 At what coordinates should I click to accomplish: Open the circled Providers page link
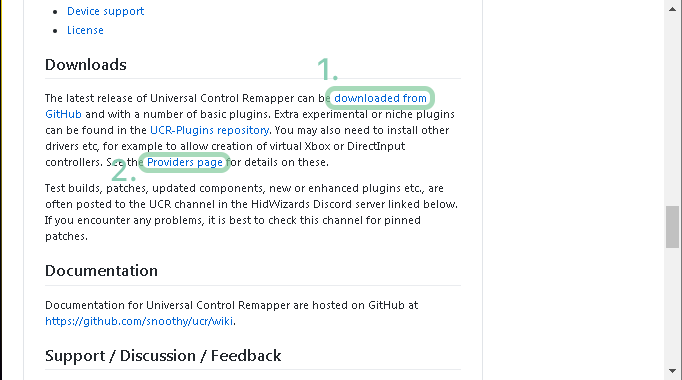pos(185,162)
